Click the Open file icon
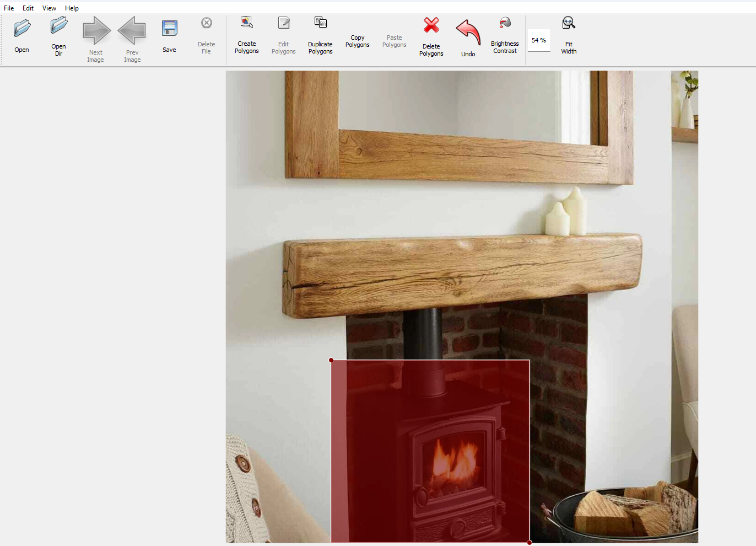The width and height of the screenshot is (756, 546). click(x=22, y=29)
